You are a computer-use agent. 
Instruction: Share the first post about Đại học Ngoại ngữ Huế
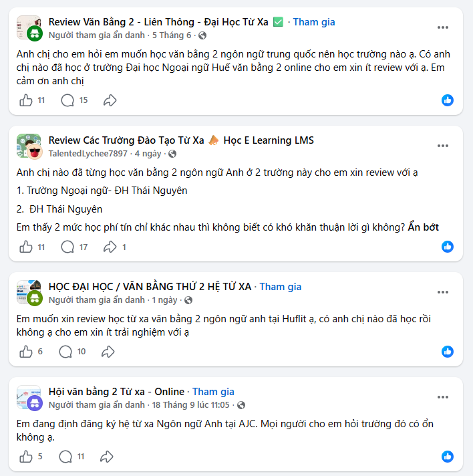coord(110,100)
